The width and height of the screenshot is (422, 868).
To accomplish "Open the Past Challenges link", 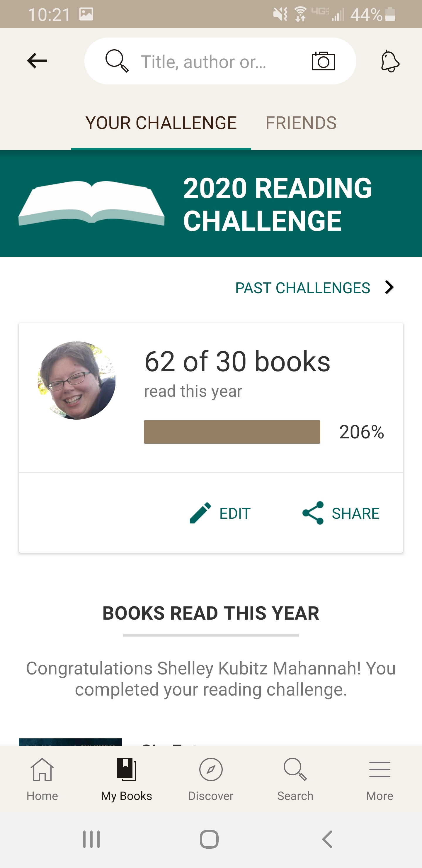I will [302, 288].
